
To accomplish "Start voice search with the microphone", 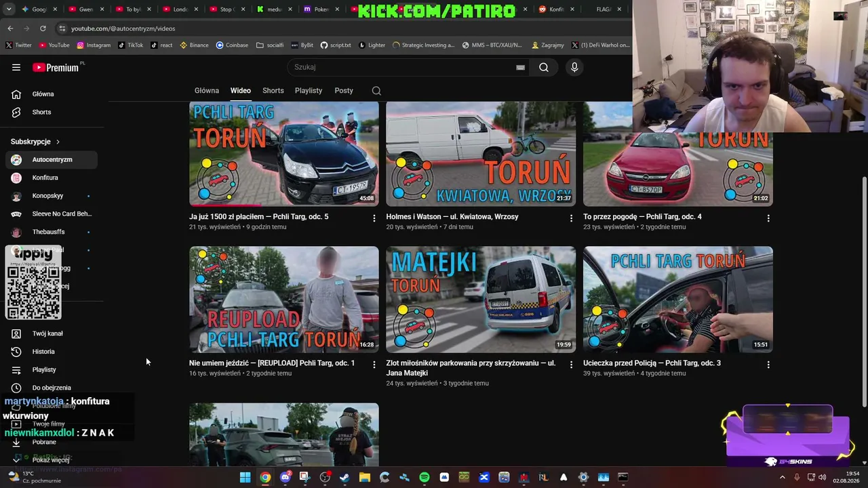I will point(574,67).
